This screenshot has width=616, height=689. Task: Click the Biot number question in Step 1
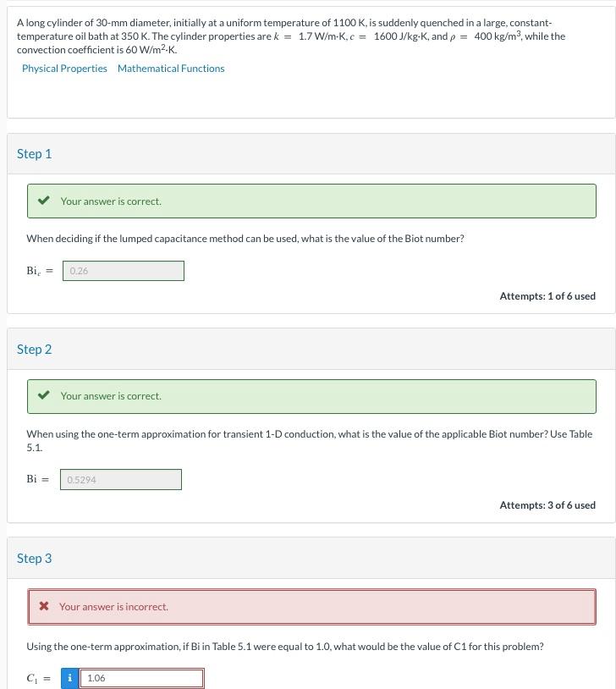245,239
